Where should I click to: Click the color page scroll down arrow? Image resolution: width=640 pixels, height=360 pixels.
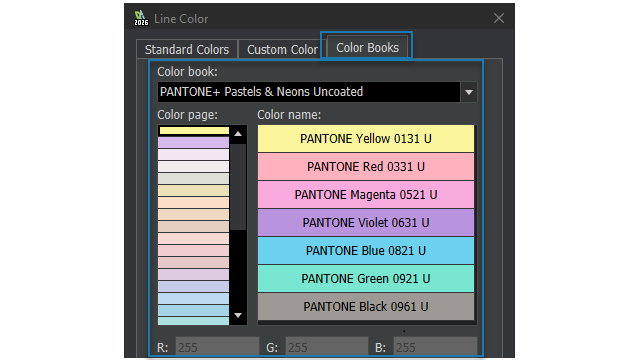tap(238, 315)
